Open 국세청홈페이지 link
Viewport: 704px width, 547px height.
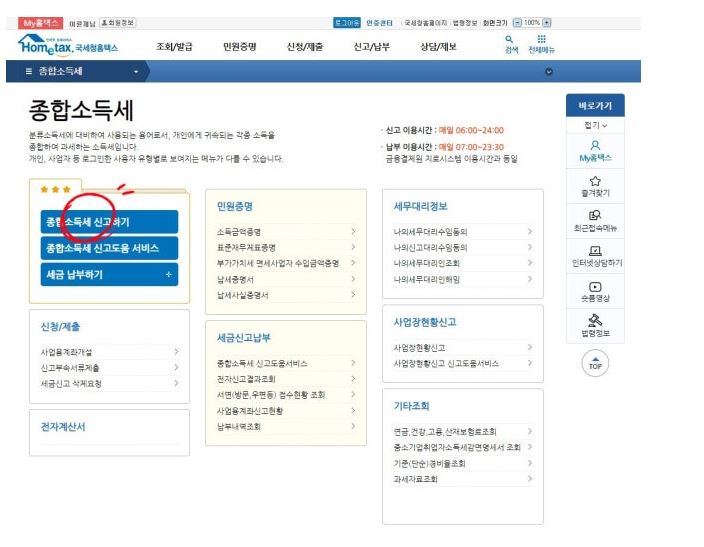pos(426,22)
